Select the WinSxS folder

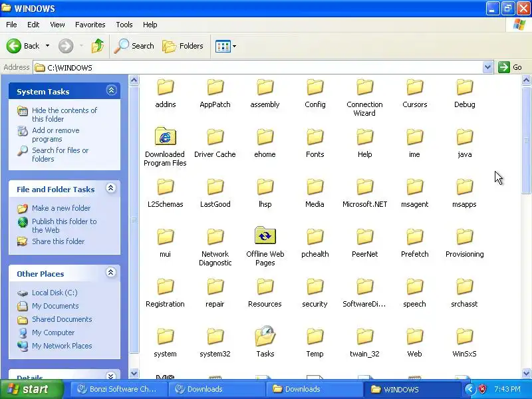tap(464, 342)
